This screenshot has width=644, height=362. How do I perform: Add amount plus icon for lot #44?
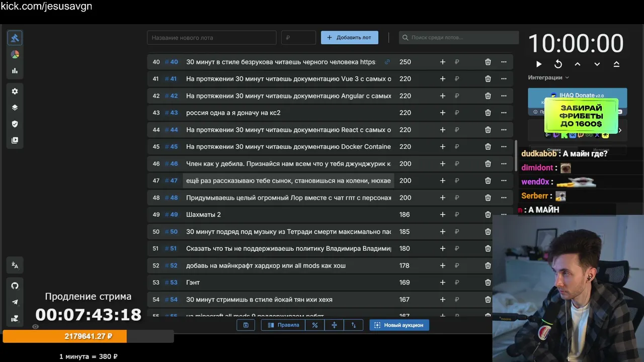(x=443, y=130)
